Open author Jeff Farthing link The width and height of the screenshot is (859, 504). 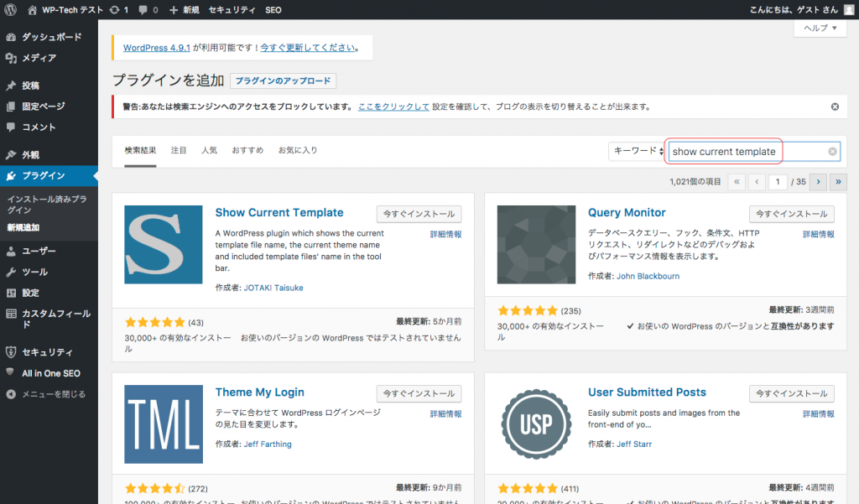coord(268,444)
